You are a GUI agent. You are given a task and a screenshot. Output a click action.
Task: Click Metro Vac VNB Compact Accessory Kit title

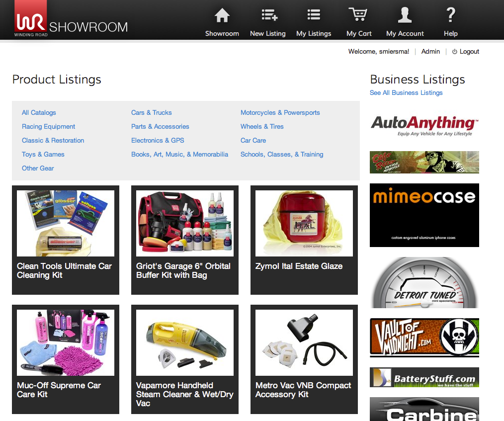pyautogui.click(x=303, y=390)
